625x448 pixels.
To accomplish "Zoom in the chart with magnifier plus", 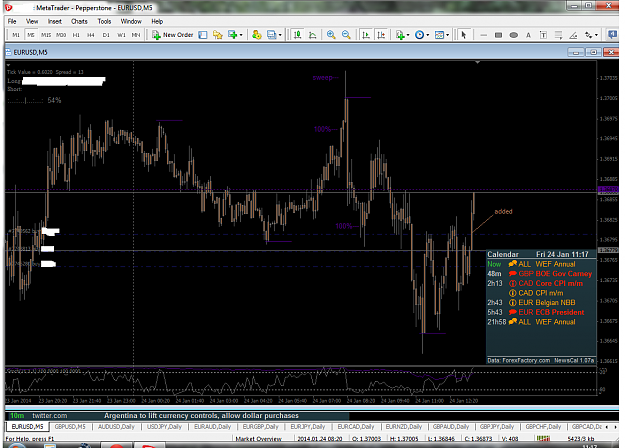I will [331, 35].
